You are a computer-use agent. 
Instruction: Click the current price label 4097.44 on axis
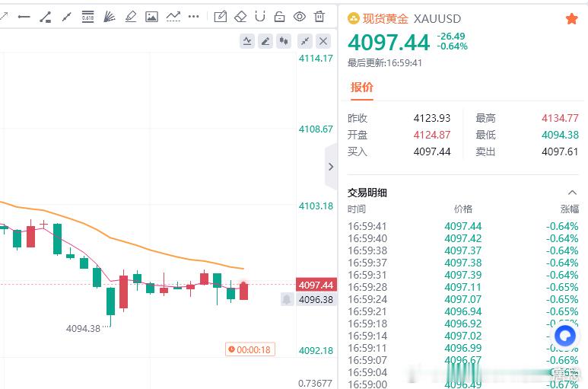tap(316, 285)
